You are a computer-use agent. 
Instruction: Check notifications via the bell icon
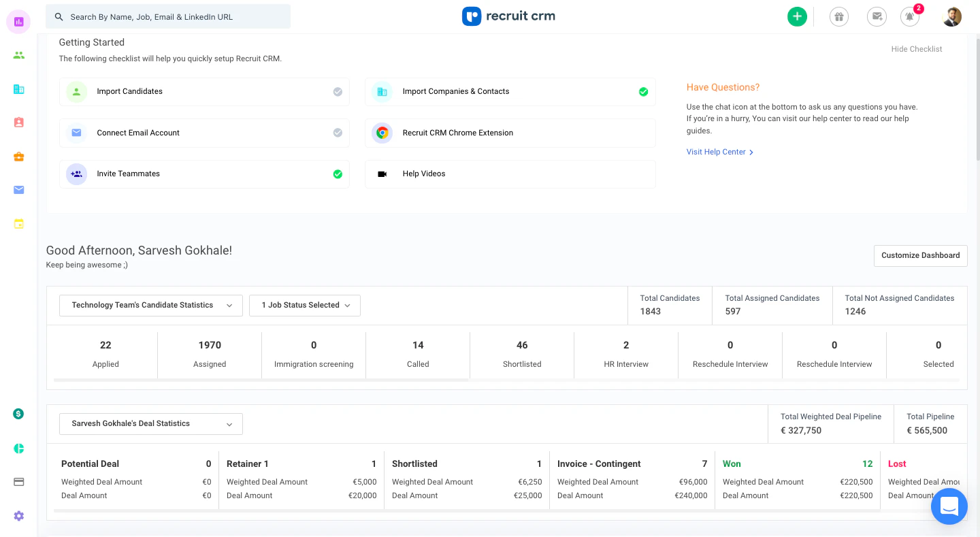coord(909,16)
